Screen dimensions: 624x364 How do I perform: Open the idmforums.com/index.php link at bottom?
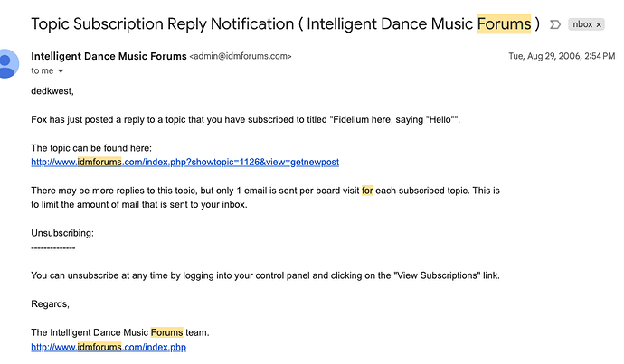[x=109, y=347]
